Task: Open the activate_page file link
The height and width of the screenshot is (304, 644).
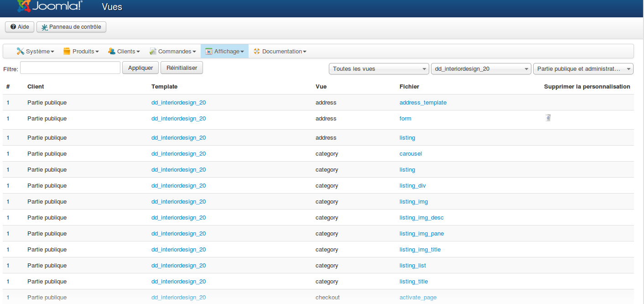Action: (418, 298)
